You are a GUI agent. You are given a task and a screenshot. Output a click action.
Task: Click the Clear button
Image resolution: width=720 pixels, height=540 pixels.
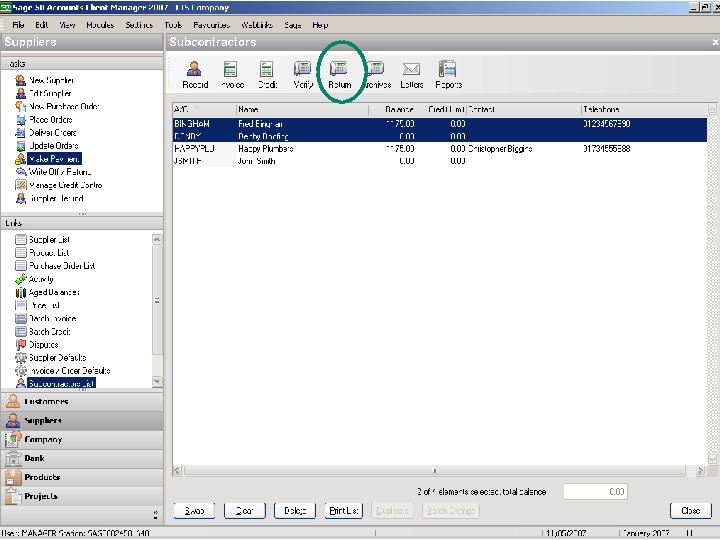pyautogui.click(x=245, y=511)
